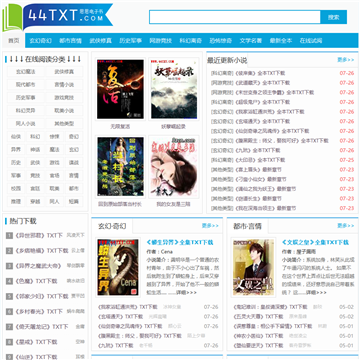Expand 更多>> in 都市·言情 section
The image size is (360, 360).
click(345, 226)
